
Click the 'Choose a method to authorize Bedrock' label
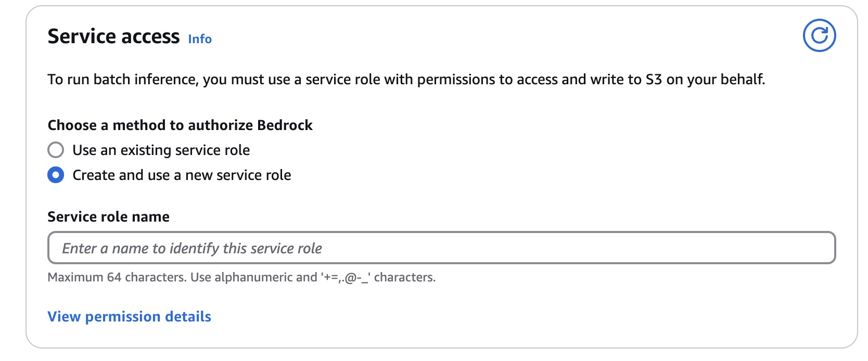(x=180, y=125)
